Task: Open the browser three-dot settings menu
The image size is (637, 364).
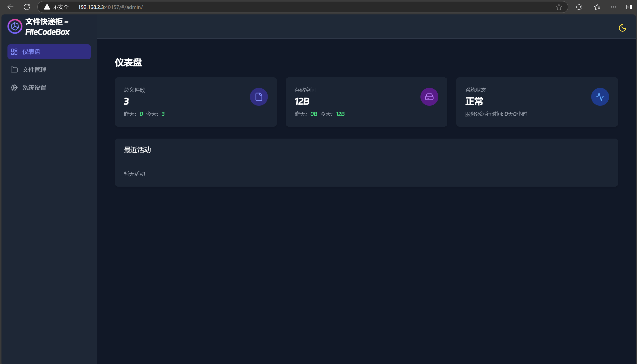Action: 613,7
